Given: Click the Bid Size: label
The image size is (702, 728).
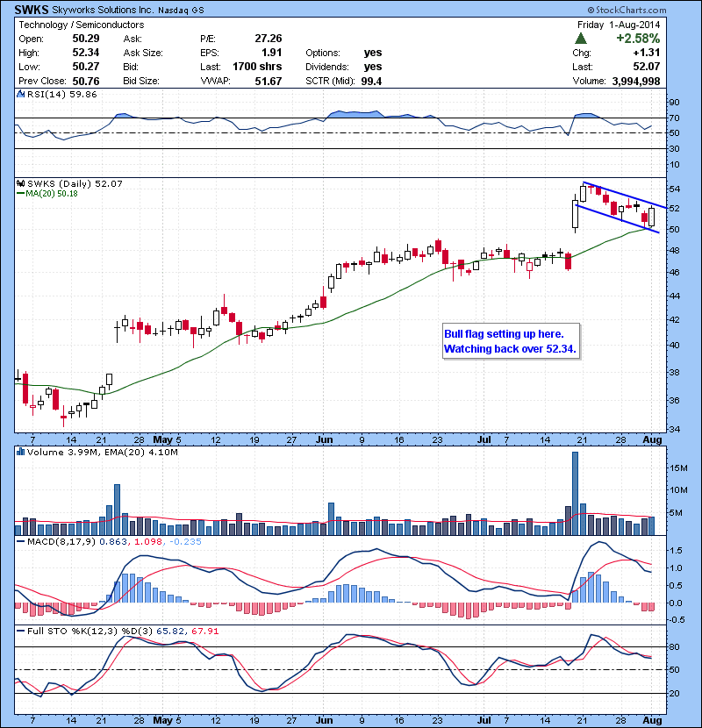Looking at the screenshot, I should (141, 82).
